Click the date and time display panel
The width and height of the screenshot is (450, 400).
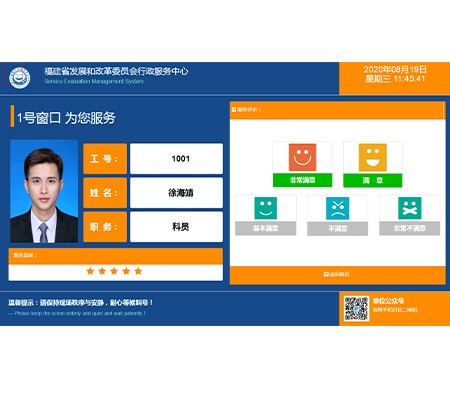pos(395,78)
